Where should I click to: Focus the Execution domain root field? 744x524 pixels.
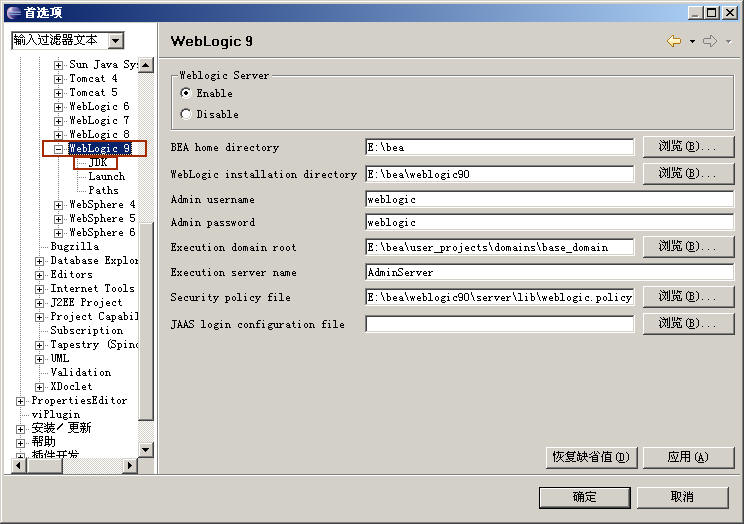tap(500, 247)
